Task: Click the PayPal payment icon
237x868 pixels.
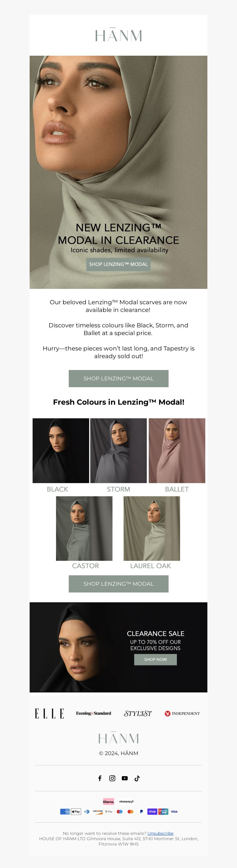Action: click(141, 811)
